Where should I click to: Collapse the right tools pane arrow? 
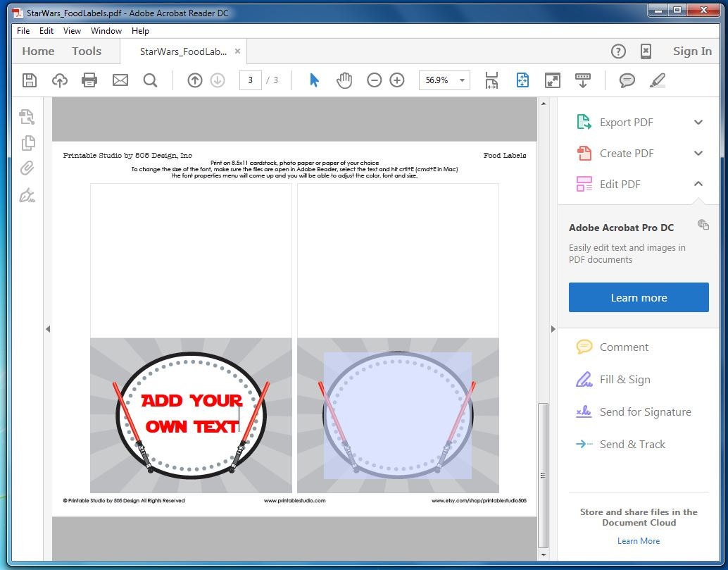(x=553, y=329)
